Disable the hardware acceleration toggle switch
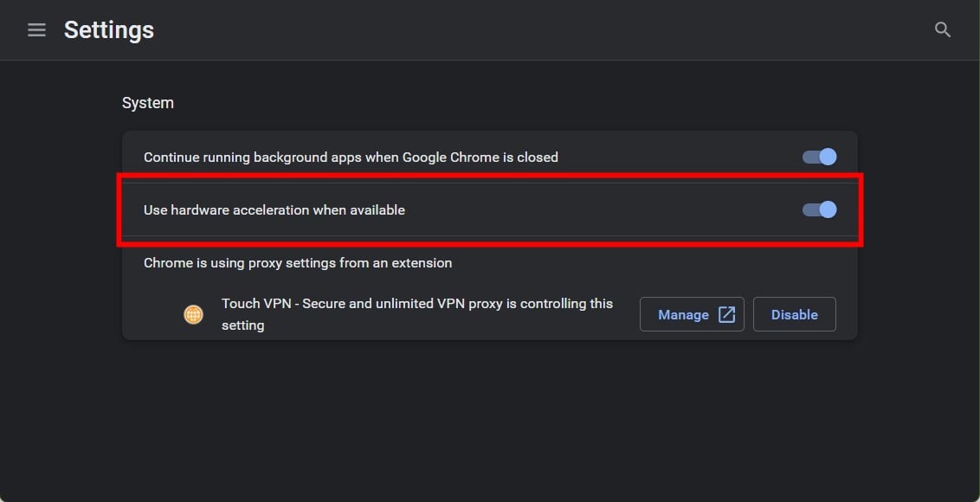The width and height of the screenshot is (980, 502). pos(819,209)
